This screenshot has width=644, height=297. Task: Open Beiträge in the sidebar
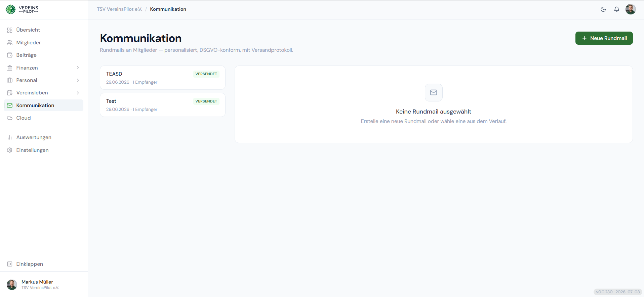pyautogui.click(x=43, y=55)
